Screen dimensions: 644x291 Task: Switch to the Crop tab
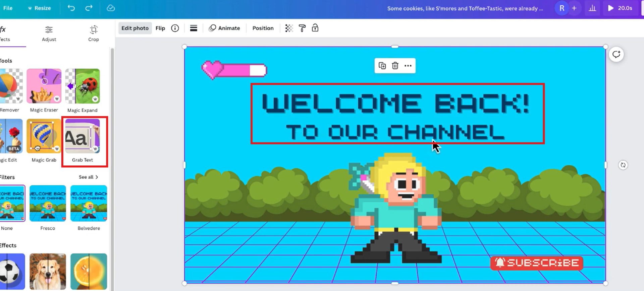point(94,33)
